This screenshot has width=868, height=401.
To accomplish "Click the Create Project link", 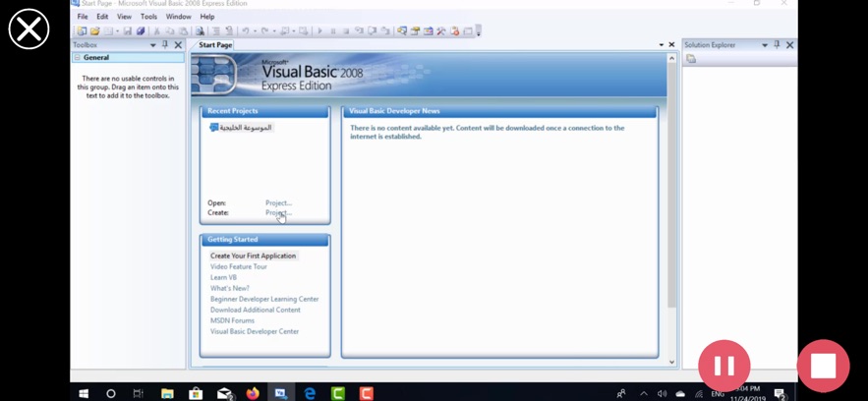I will coord(278,212).
